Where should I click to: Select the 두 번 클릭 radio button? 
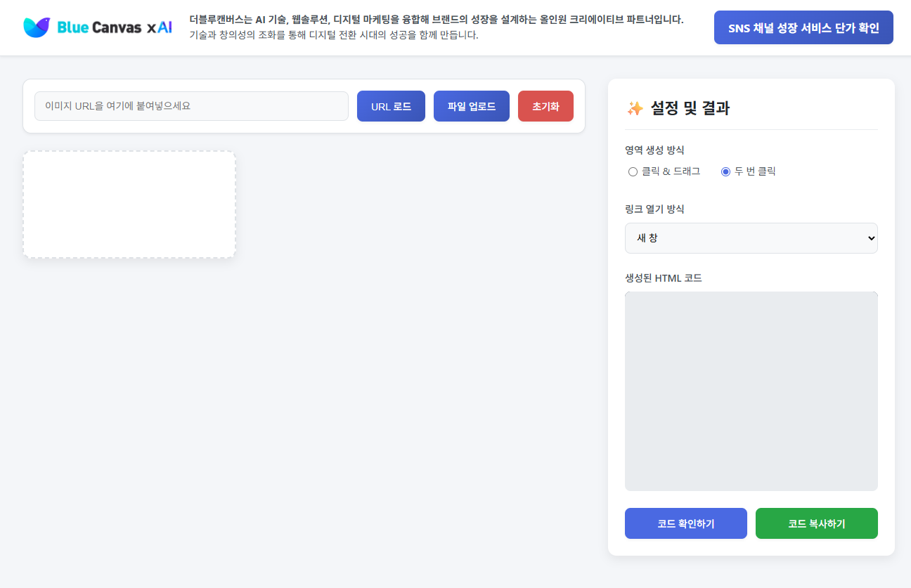[725, 171]
